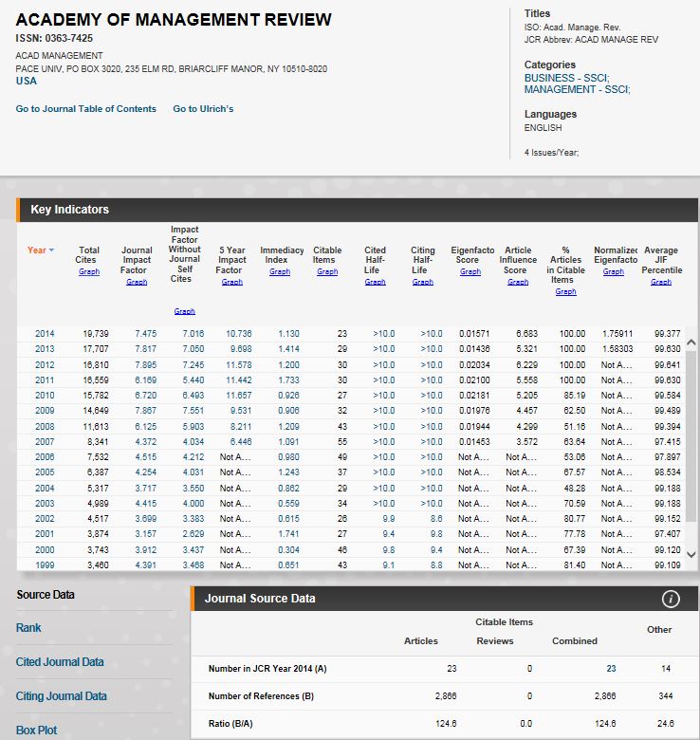Switch to Cited Journal Data tab
This screenshot has width=700, height=740.
coord(60,662)
